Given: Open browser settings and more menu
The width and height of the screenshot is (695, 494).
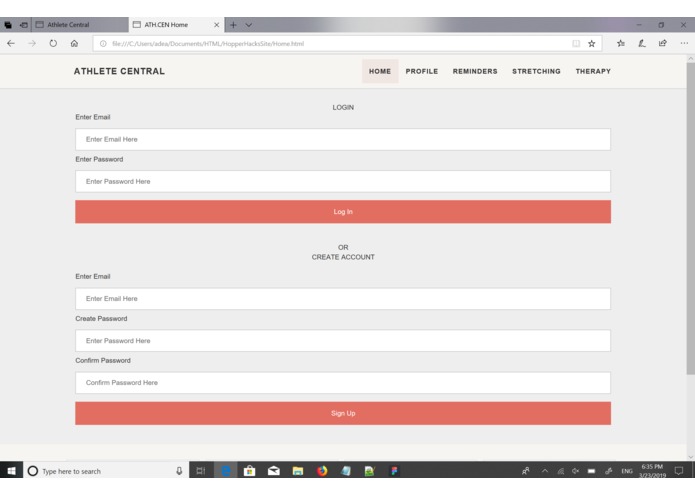Looking at the screenshot, I should tap(684, 43).
